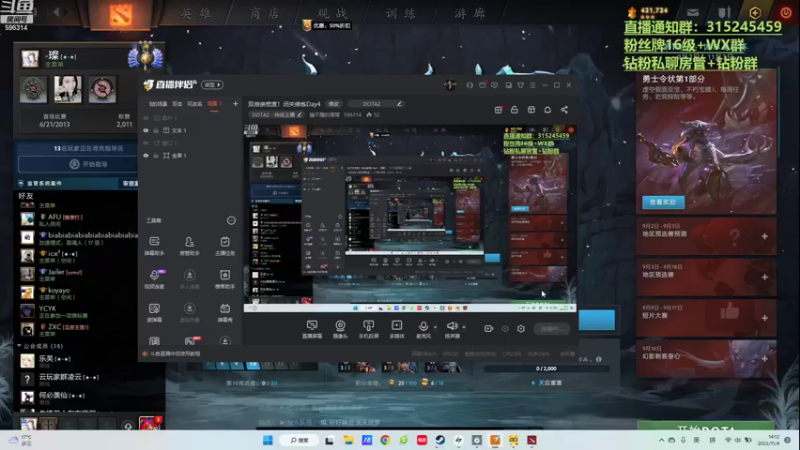This screenshot has width=800, height=450.
Task: Click the toolbox more options icon
Action: 231,220
